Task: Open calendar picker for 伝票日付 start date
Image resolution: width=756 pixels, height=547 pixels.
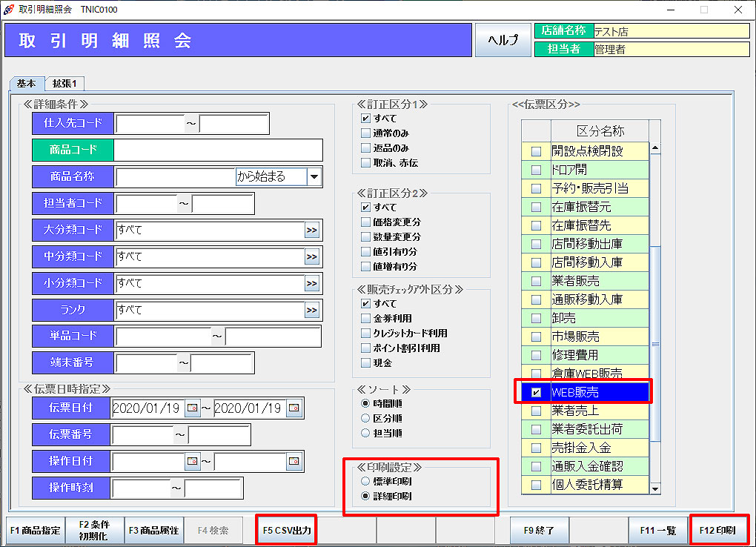Action: tap(193, 408)
